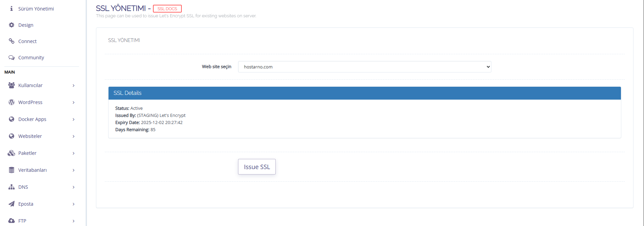Screen dimensions: 644x226
Task: Click the MAIN section label
Action: click(x=9, y=72)
